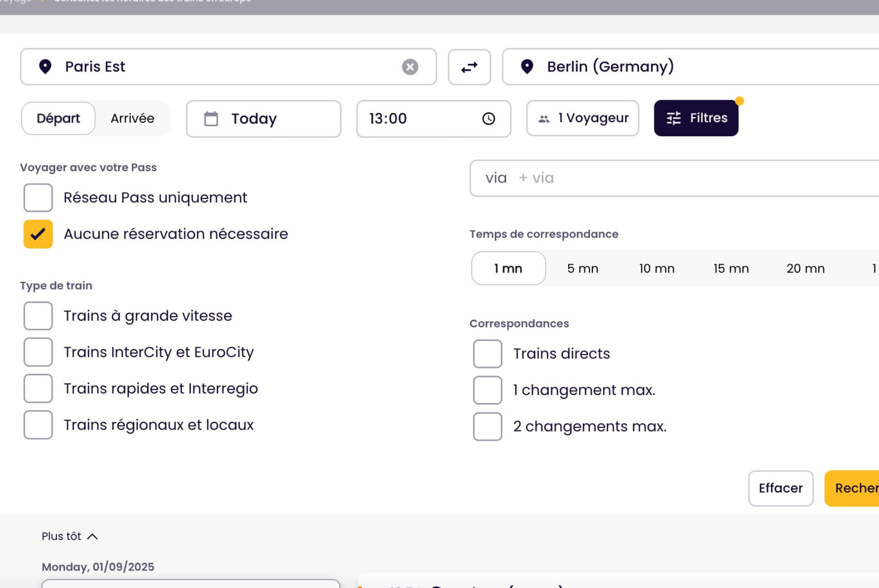
Task: Tick Trains à grande vitesse
Action: (38, 316)
